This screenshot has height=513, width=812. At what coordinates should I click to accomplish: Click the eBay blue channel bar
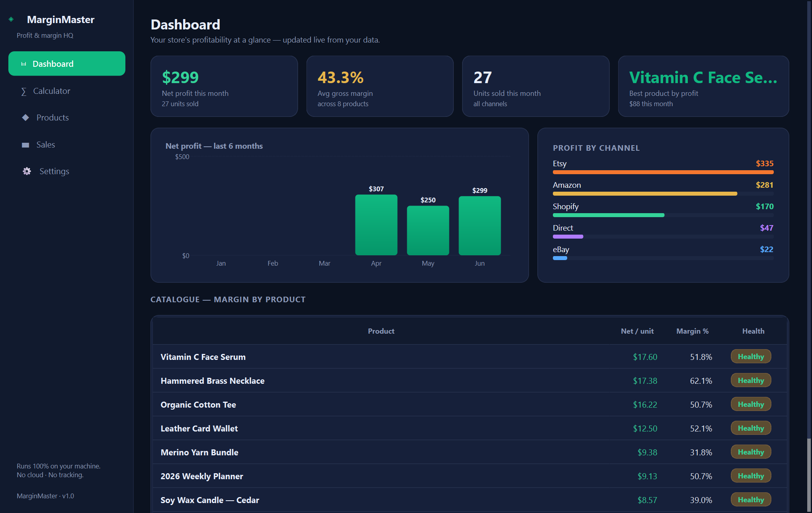pos(560,258)
